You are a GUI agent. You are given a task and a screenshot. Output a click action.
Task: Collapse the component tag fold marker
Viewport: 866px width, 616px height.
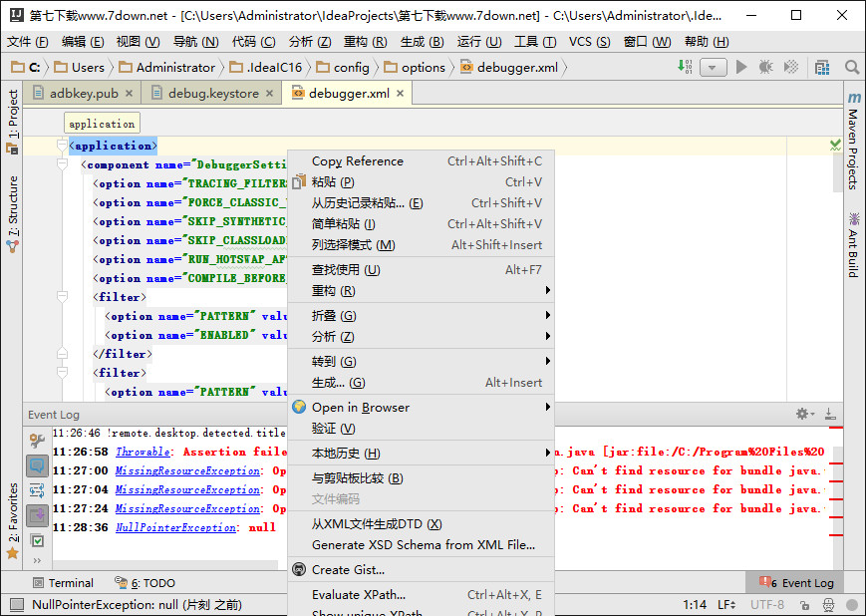(62, 164)
